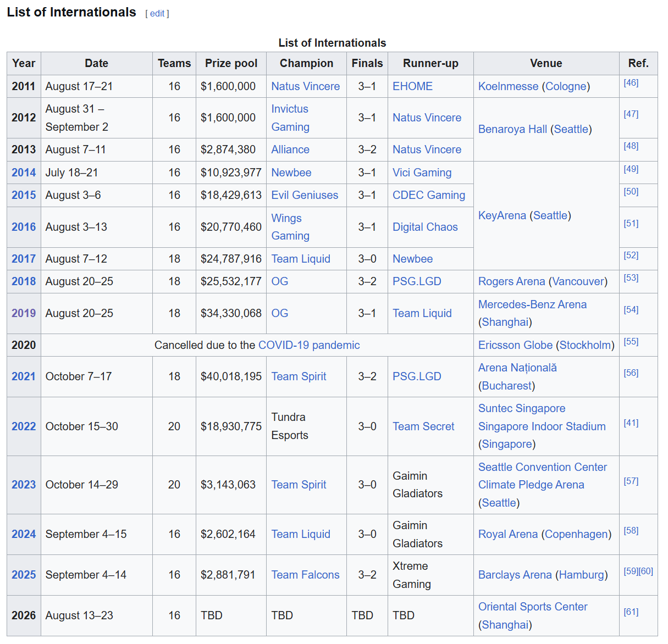668x644 pixels.
Task: Open OG champion link in 2019 row
Action: tap(280, 313)
